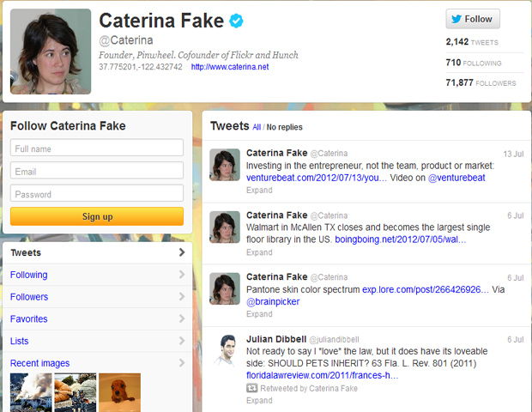532x412 pixels.
Task: Click the avatar on the 13 Jul tweet
Action: coord(225,164)
